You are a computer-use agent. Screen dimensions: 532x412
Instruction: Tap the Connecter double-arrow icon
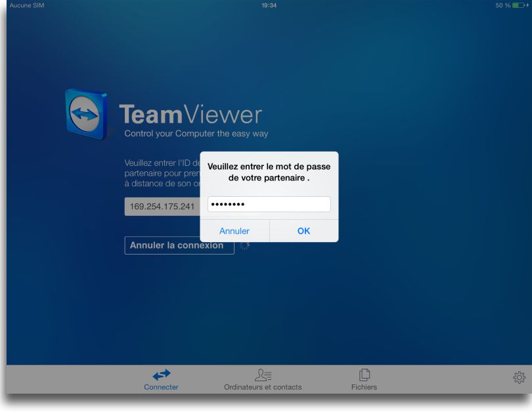click(x=161, y=375)
